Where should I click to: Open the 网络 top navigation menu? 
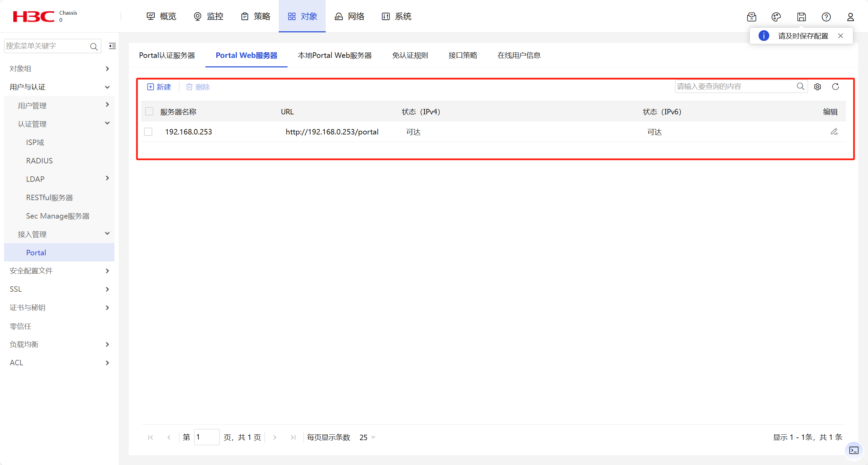(x=350, y=16)
